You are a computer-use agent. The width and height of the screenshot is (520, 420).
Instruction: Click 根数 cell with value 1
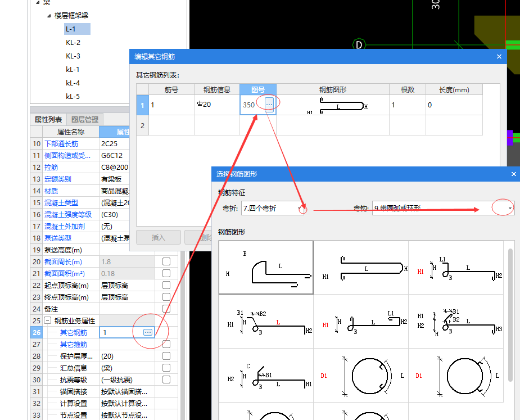coord(408,105)
